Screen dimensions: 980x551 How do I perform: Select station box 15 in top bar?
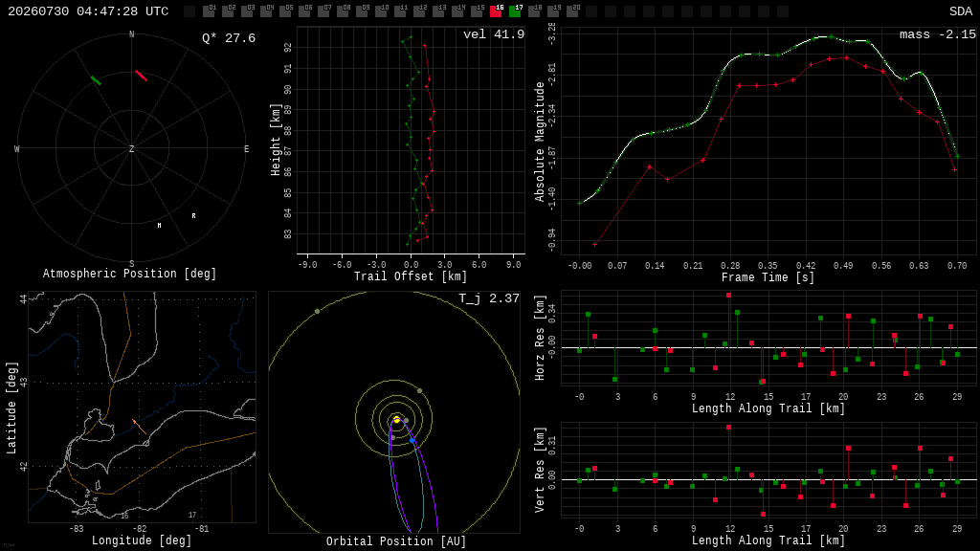[477, 11]
